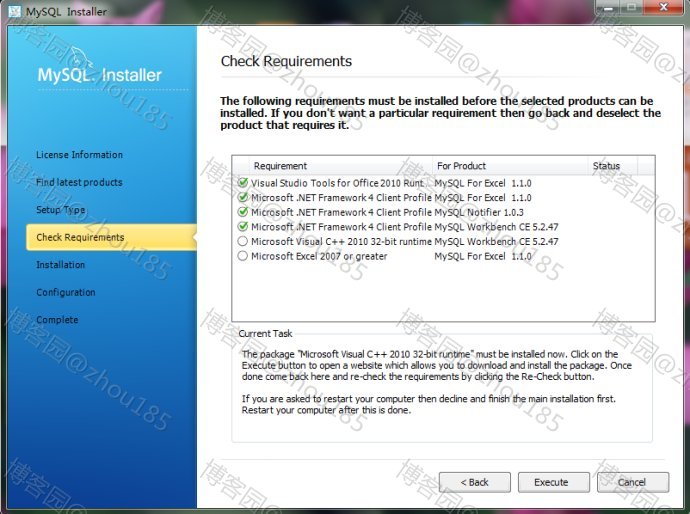Click the MySQL Installer title bar icon
The image size is (690, 514).
[x=15, y=11]
